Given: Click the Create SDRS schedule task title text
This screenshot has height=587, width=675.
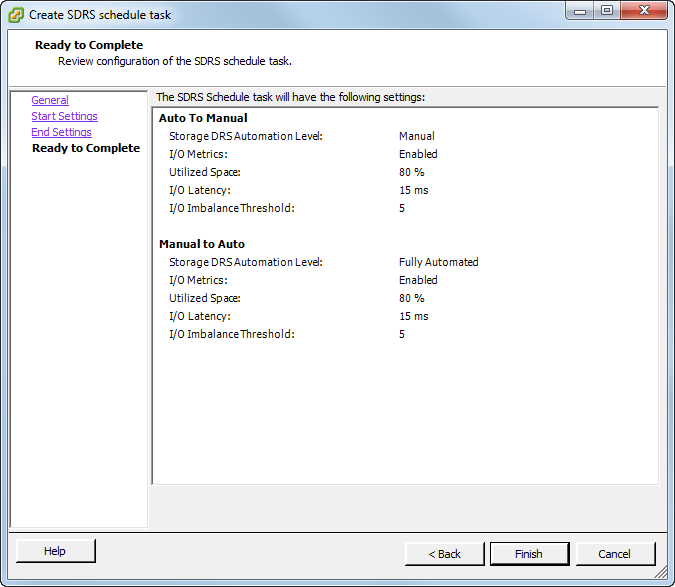Looking at the screenshot, I should [101, 15].
